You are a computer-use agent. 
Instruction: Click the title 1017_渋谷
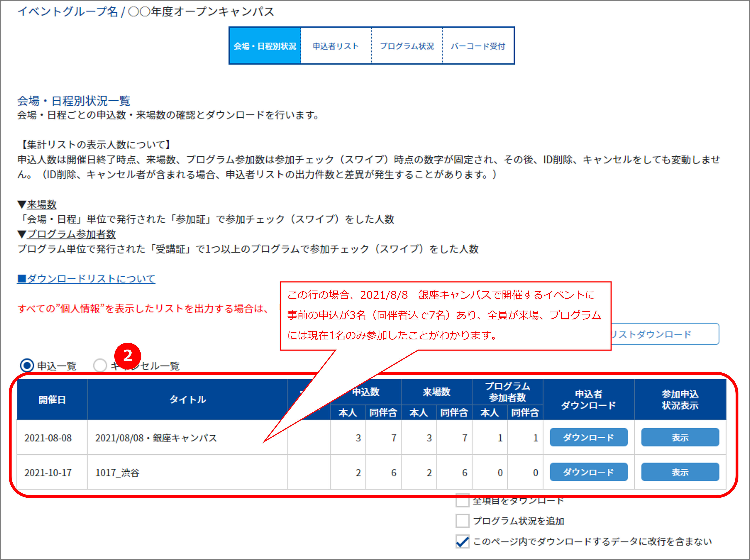[117, 473]
